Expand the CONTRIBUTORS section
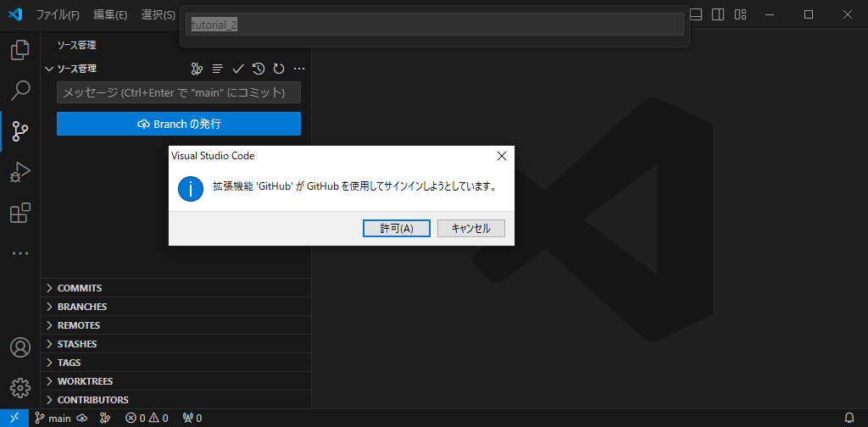 175,400
